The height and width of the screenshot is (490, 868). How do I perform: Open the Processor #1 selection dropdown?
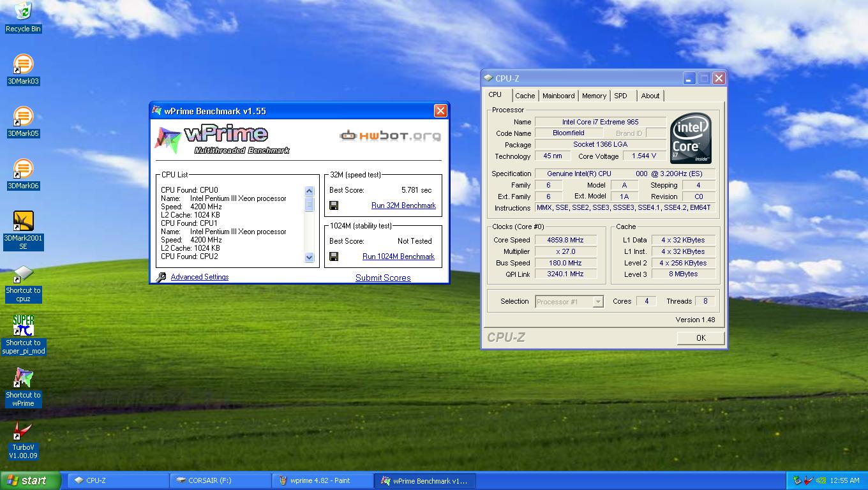[x=569, y=302]
